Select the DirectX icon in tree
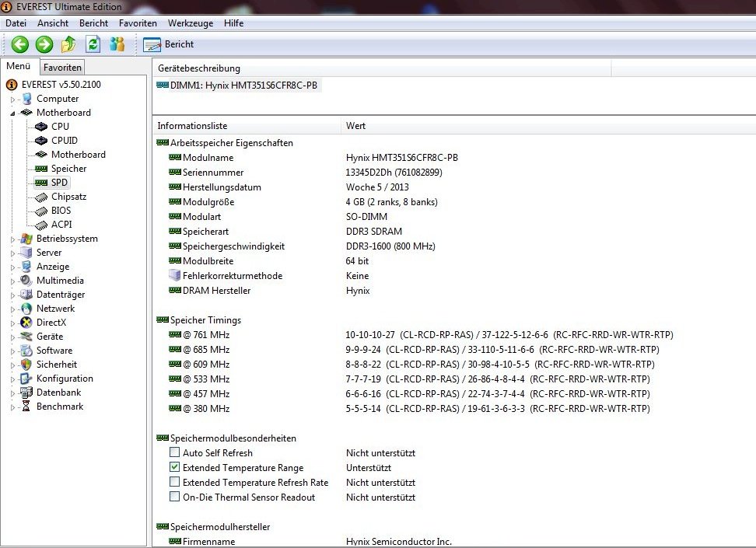The image size is (756, 548). [27, 323]
